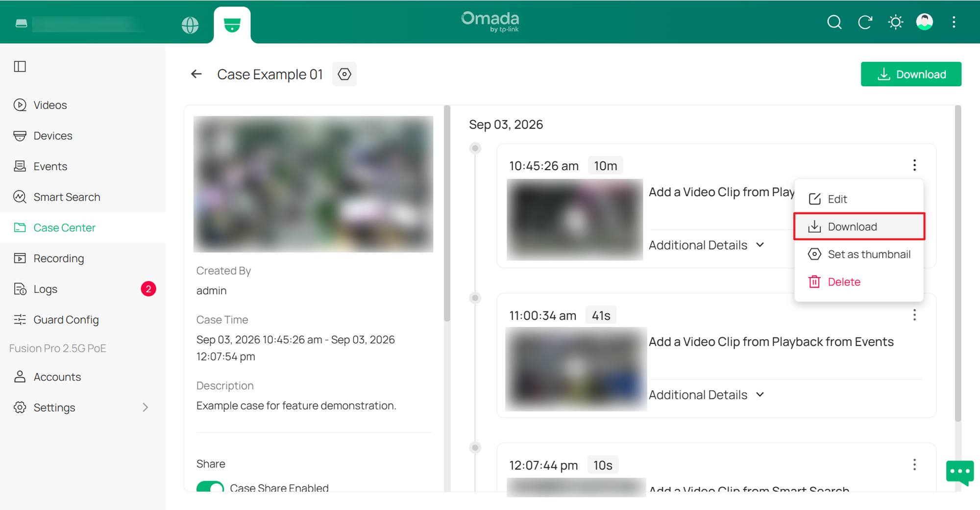
Task: Open options for the 10:45:26 am clip
Action: 914,165
